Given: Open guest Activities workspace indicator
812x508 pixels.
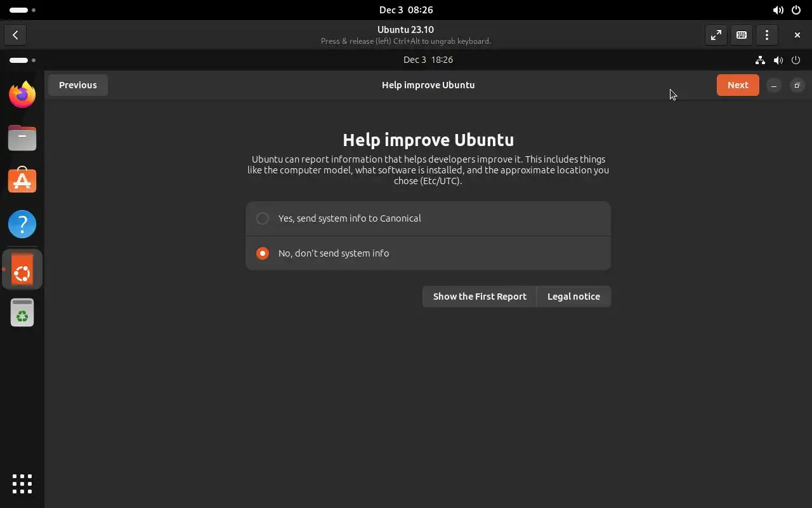Looking at the screenshot, I should (x=22, y=60).
